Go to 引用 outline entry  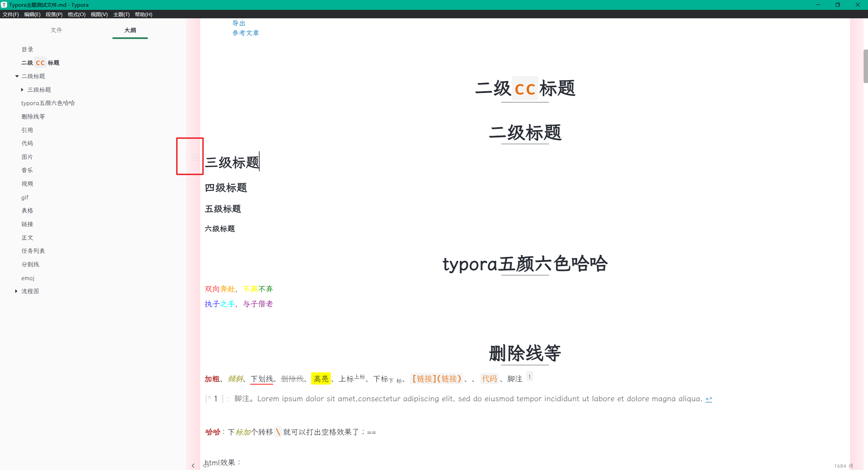coord(27,130)
